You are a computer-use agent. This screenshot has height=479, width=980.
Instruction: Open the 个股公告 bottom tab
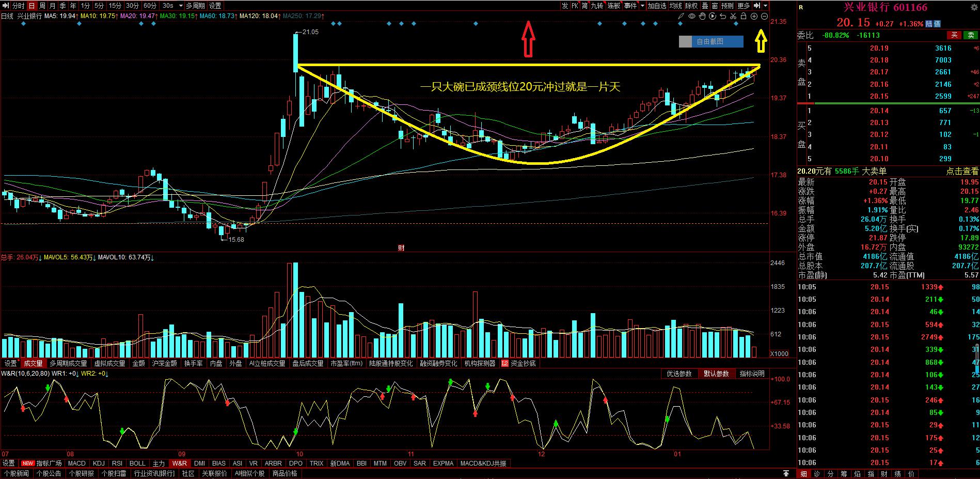tap(50, 473)
